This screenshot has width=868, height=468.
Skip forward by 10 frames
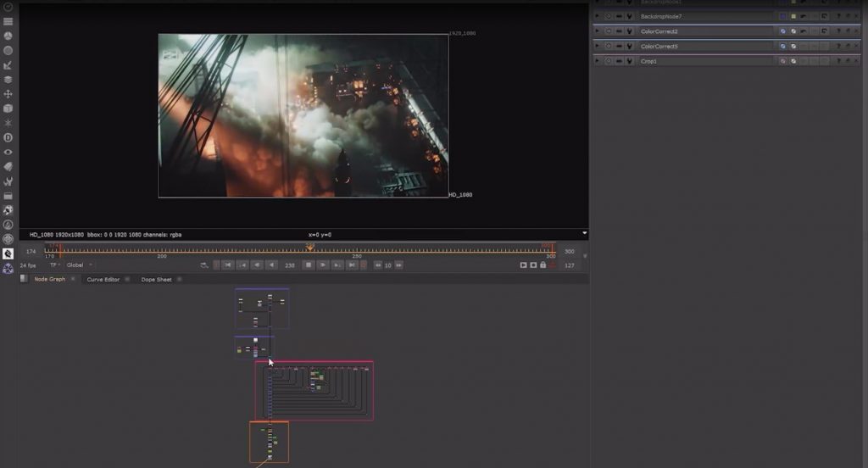pyautogui.click(x=398, y=265)
